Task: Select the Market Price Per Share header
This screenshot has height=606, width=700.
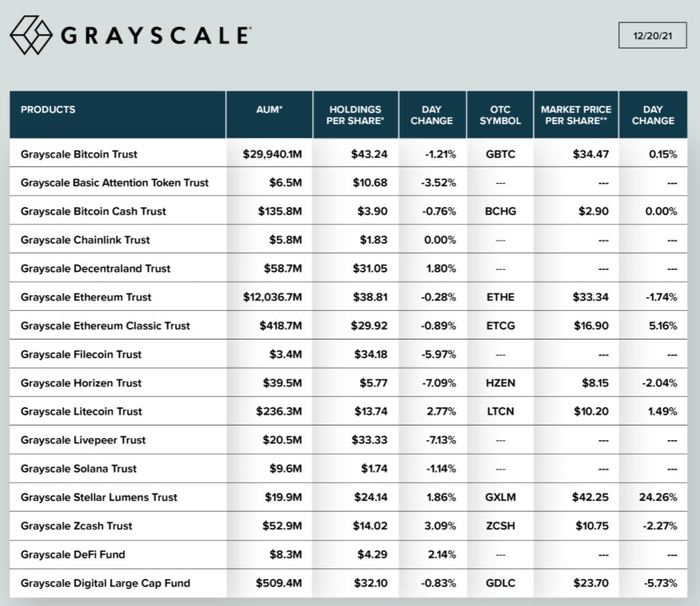Action: 575,115
